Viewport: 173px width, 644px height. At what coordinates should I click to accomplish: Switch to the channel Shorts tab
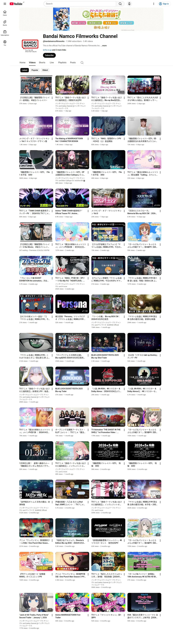[x=42, y=62]
